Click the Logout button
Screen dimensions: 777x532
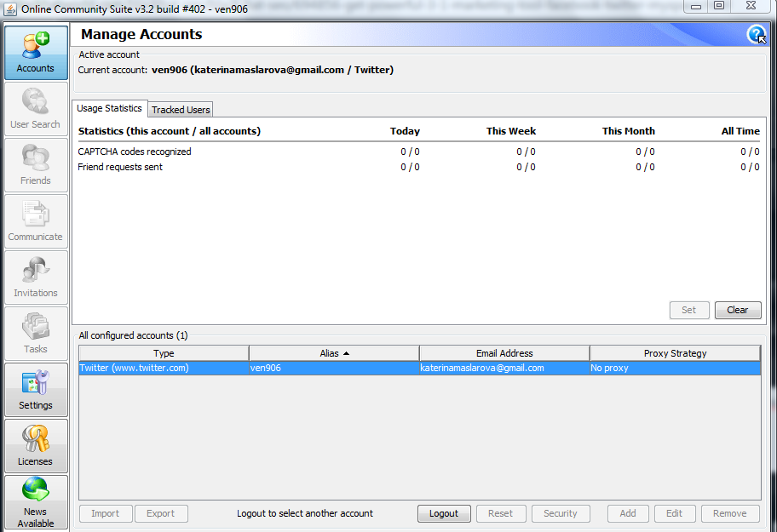tap(444, 513)
